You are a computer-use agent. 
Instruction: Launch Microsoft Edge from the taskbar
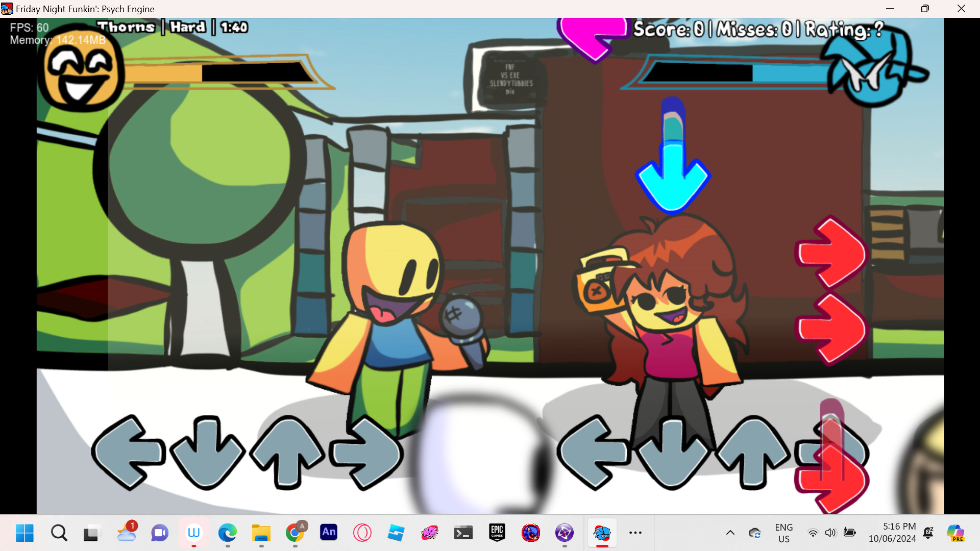point(228,533)
